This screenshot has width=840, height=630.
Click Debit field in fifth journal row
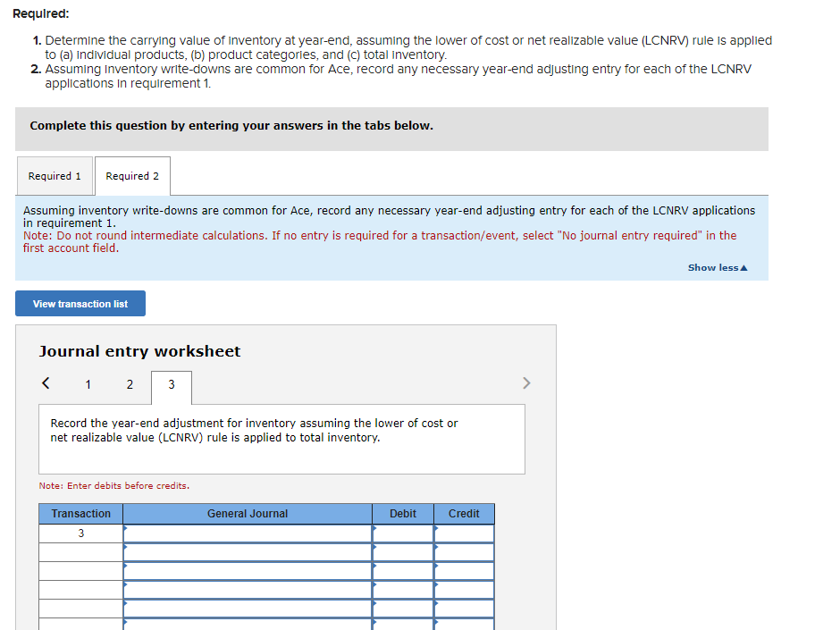[403, 609]
